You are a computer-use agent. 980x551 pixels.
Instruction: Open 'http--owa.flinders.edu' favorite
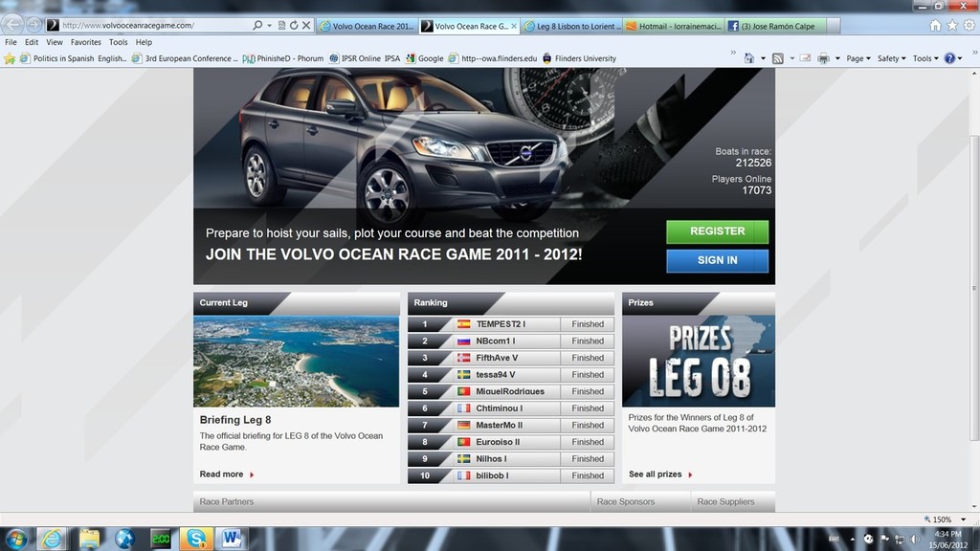tap(493, 58)
